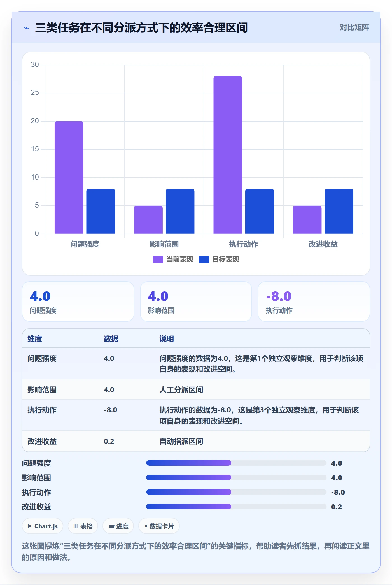The width and height of the screenshot is (392, 585).
Task: Click the y-axis value 30
Action: pos(35,64)
